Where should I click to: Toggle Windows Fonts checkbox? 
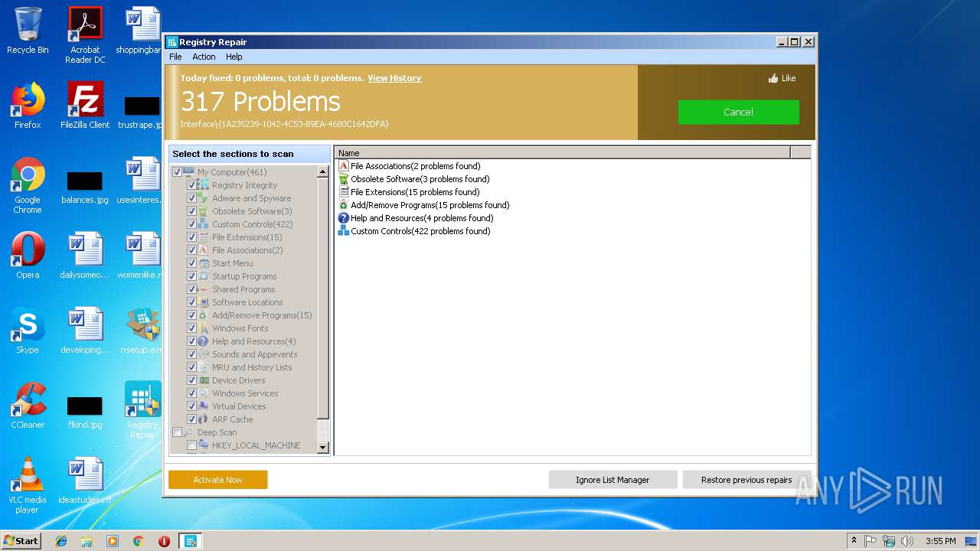point(192,328)
